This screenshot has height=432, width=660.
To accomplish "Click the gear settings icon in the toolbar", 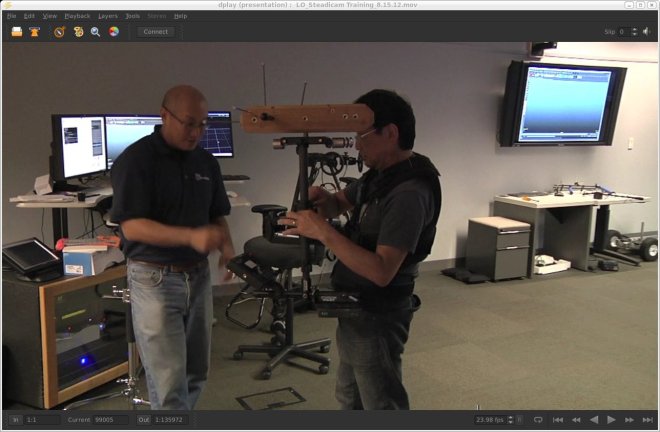I will pyautogui.click(x=78, y=32).
